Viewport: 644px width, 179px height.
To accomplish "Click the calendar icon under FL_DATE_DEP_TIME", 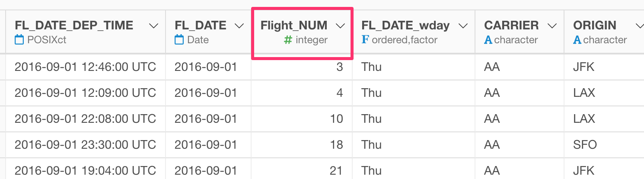I will (19, 40).
